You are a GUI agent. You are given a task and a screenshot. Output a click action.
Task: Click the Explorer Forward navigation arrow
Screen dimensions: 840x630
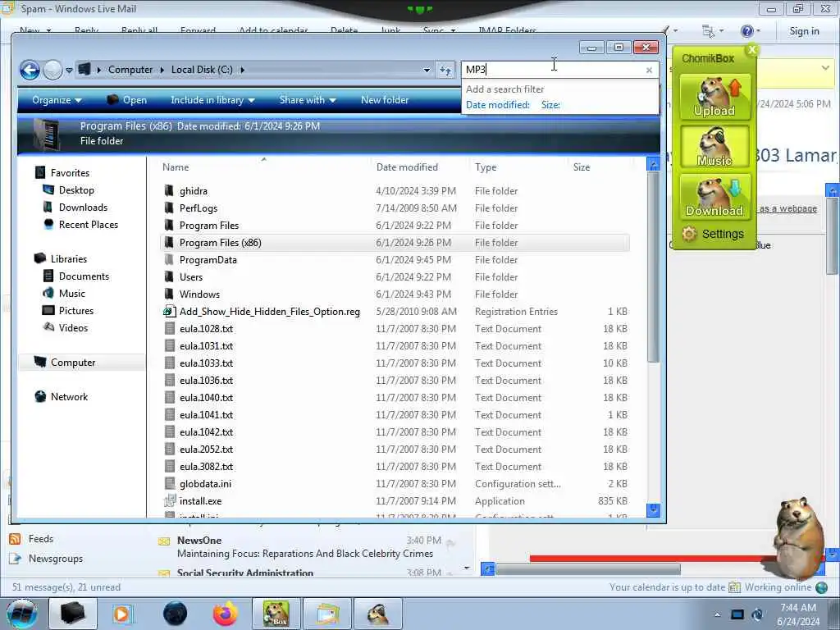pyautogui.click(x=52, y=71)
